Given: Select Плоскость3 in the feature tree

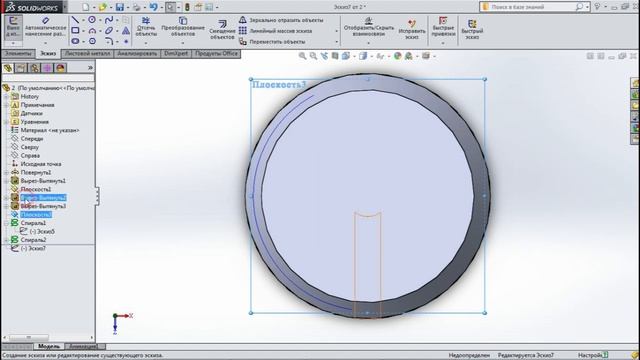Looking at the screenshot, I should coord(36,215).
